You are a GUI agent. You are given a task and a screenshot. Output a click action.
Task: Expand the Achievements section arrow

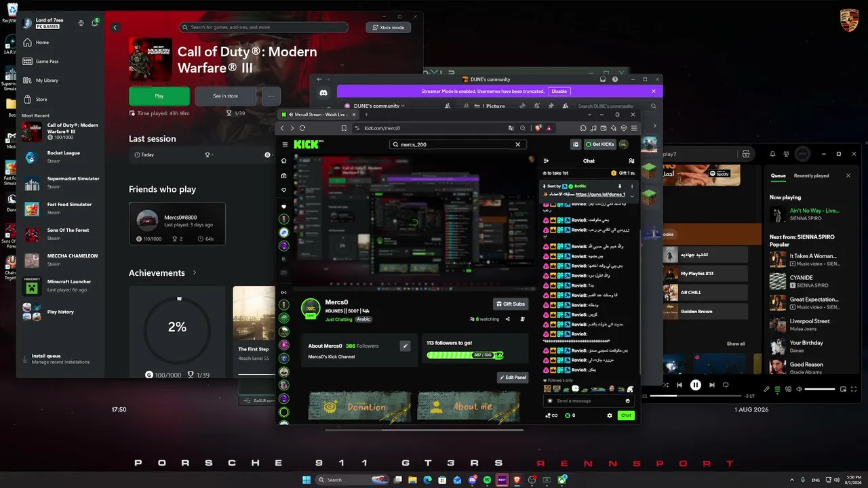pyautogui.click(x=195, y=272)
